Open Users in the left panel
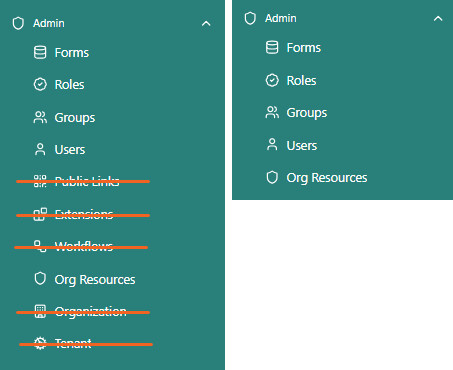453x370 pixels. pyautogui.click(x=70, y=150)
